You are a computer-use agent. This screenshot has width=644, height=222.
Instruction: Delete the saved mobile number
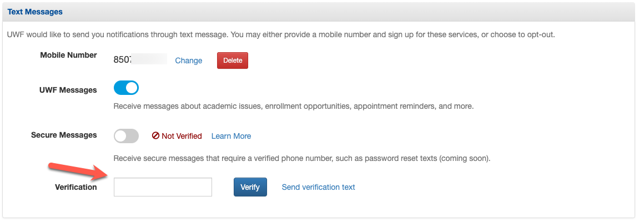233,60
